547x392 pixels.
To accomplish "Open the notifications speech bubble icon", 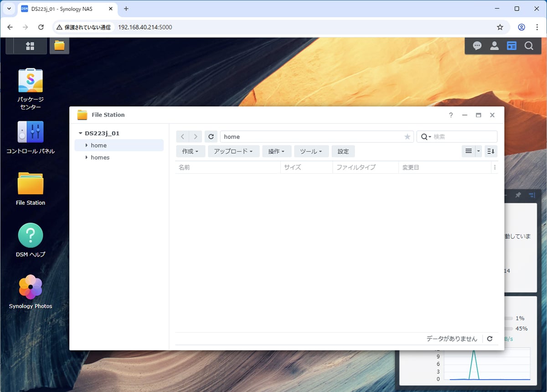I will coord(477,46).
